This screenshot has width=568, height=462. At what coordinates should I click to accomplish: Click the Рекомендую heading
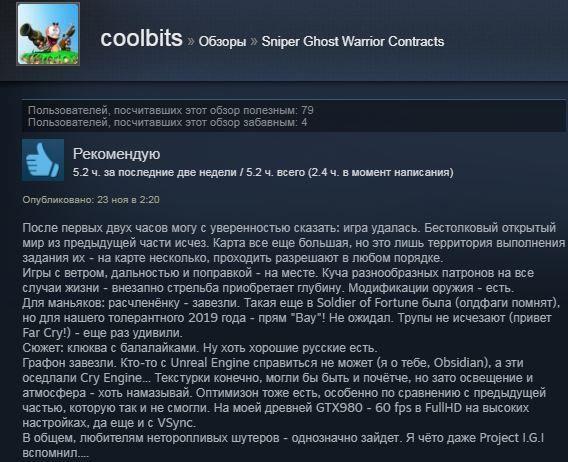[116, 154]
